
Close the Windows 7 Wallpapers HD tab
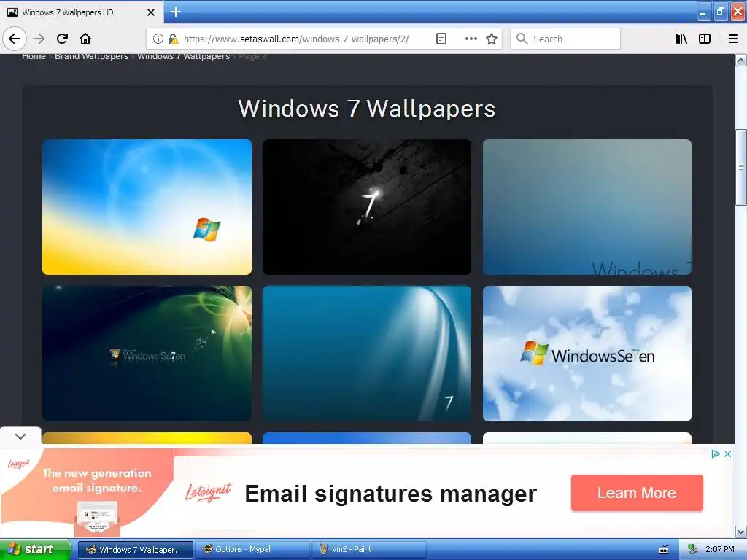pyautogui.click(x=151, y=12)
